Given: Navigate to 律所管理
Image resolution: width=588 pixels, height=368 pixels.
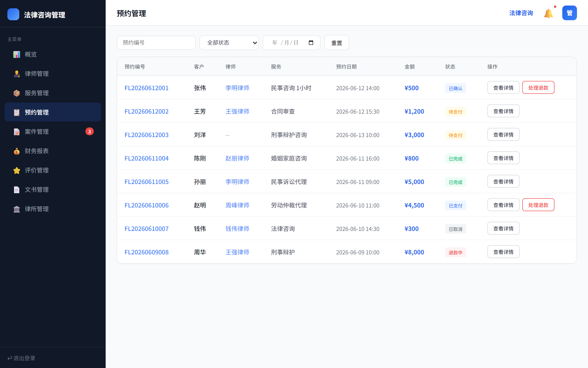Looking at the screenshot, I should click(53, 209).
